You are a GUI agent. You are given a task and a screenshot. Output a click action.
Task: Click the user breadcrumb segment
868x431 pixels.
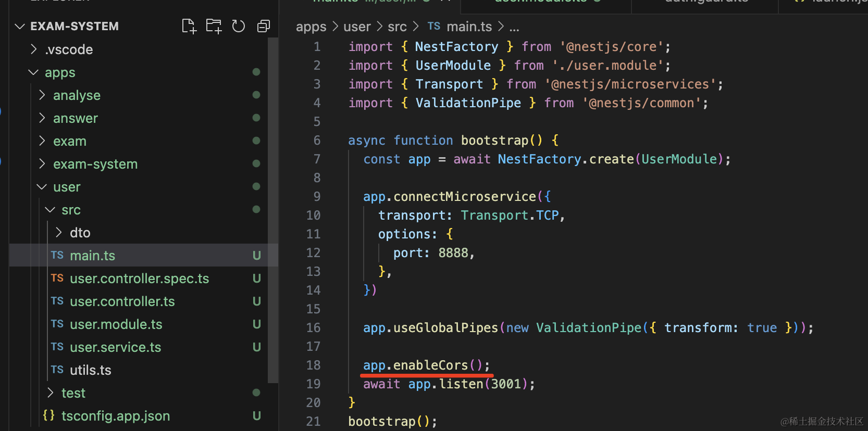pyautogui.click(x=357, y=27)
